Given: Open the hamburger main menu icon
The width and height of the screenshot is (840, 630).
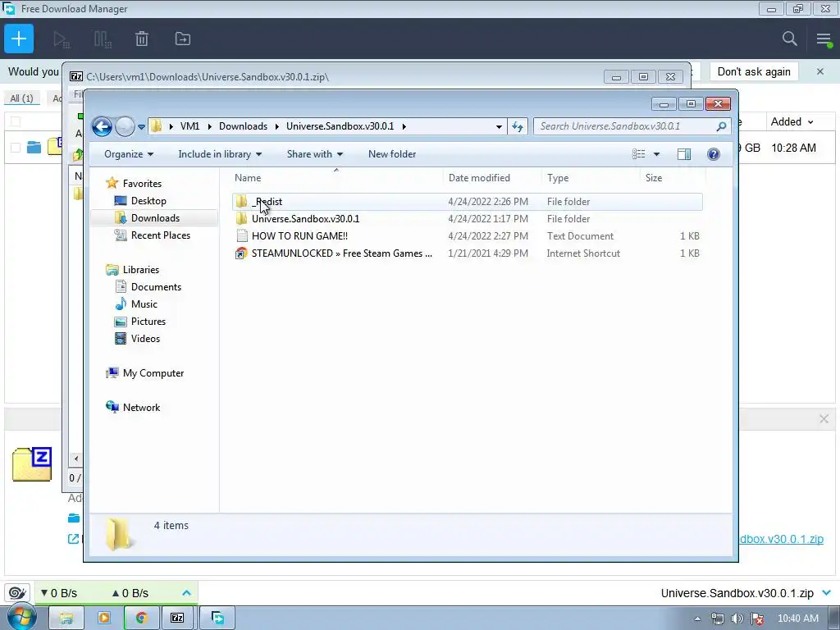Looking at the screenshot, I should [824, 39].
